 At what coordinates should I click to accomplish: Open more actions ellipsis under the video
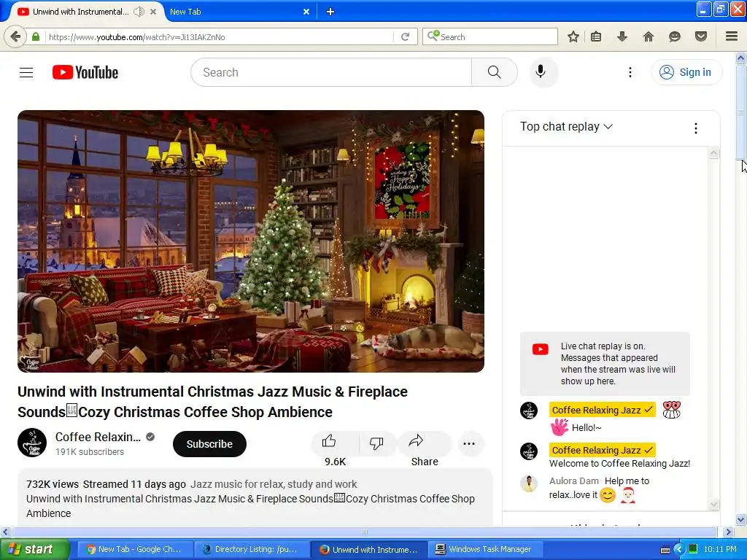pos(469,444)
